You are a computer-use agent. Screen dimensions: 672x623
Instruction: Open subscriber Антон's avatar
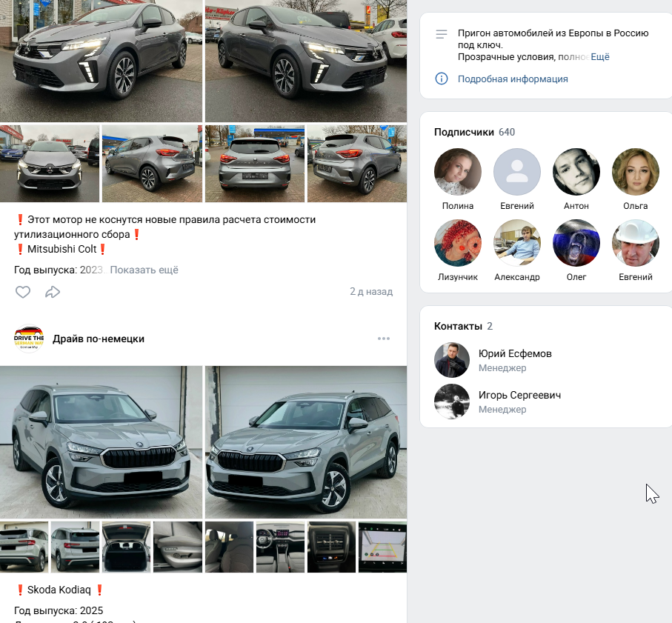pos(576,172)
